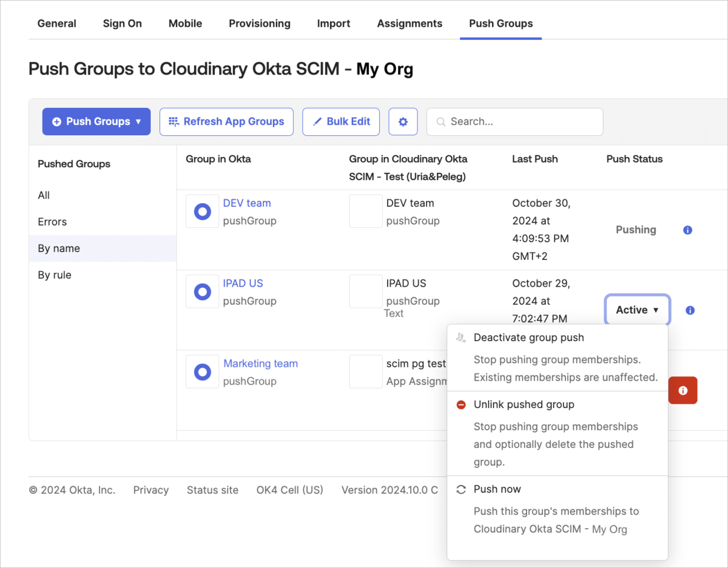Switch to the General tab
Screen dimensions: 728x568
pos(57,24)
